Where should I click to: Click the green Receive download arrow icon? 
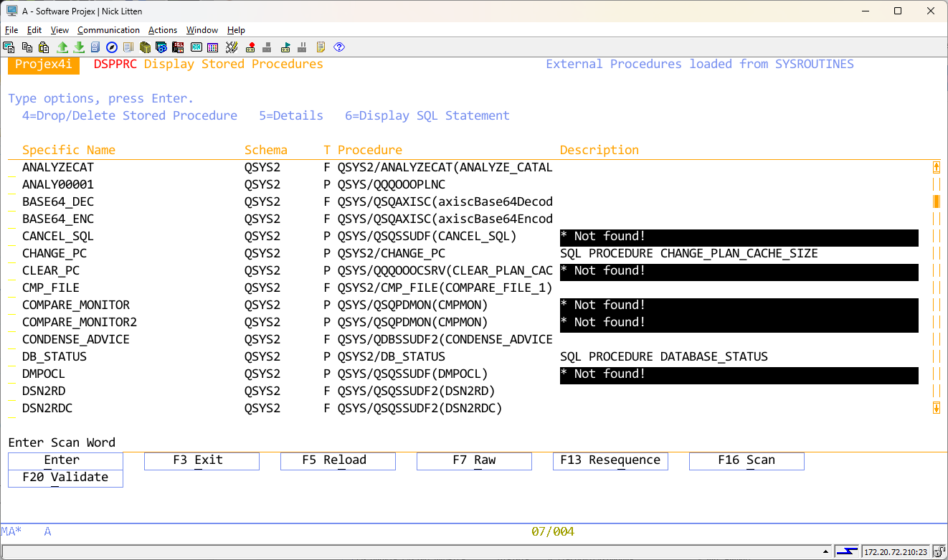(x=79, y=47)
